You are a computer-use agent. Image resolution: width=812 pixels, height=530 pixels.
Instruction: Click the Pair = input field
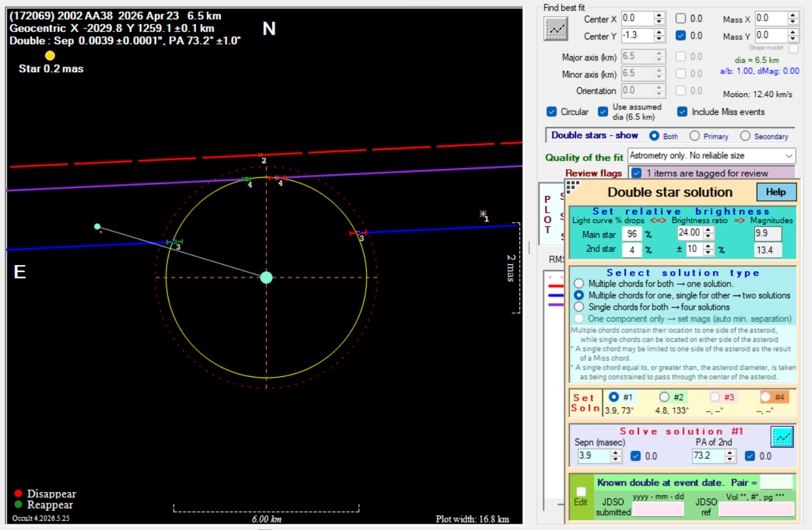click(777, 482)
